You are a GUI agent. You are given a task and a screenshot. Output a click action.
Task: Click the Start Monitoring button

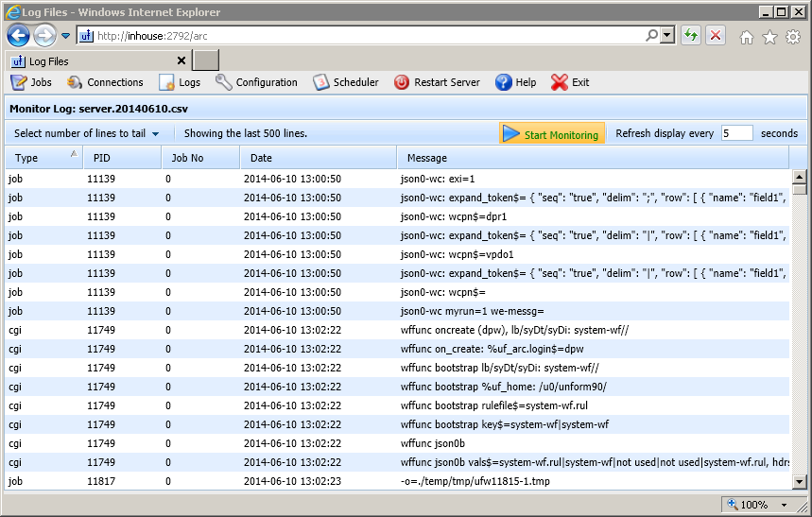(x=552, y=134)
